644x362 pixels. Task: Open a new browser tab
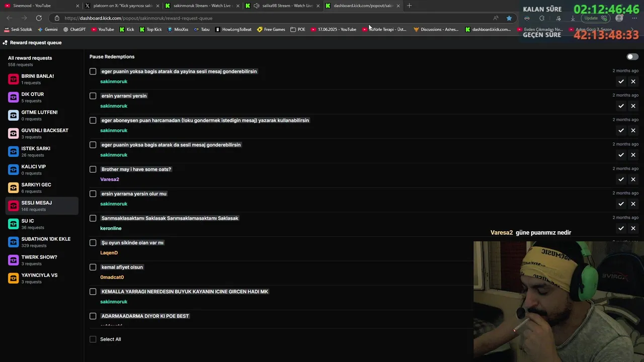click(409, 6)
